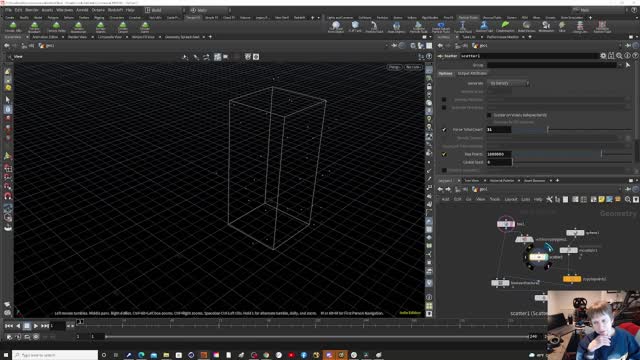Open the Generate By Density dropdown
This screenshot has height=360, width=640.
pyautogui.click(x=508, y=83)
